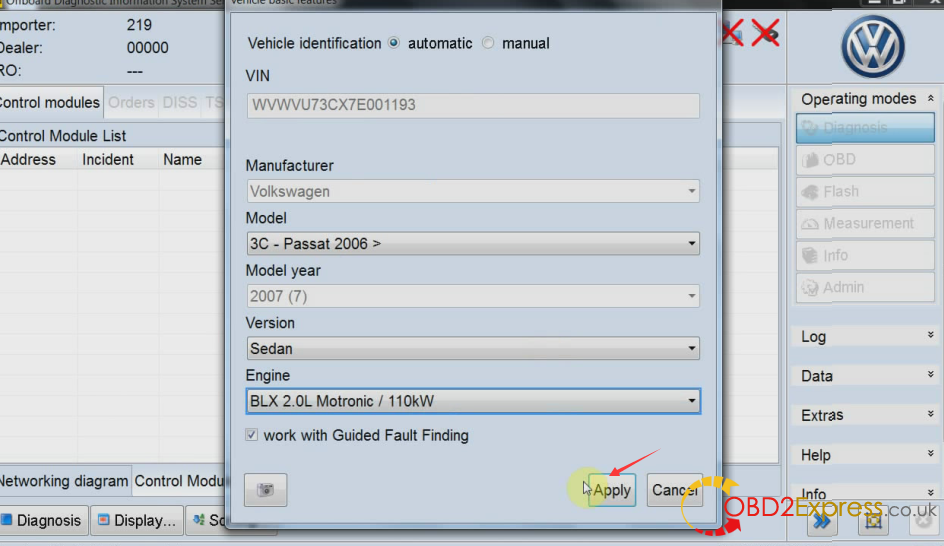
Task: Click the Volkswagen logo
Action: (x=873, y=47)
